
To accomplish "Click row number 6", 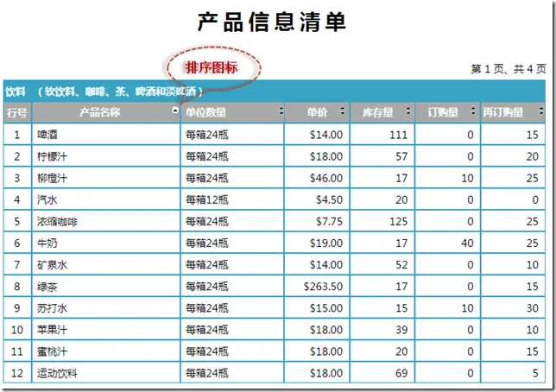I will 17,243.
